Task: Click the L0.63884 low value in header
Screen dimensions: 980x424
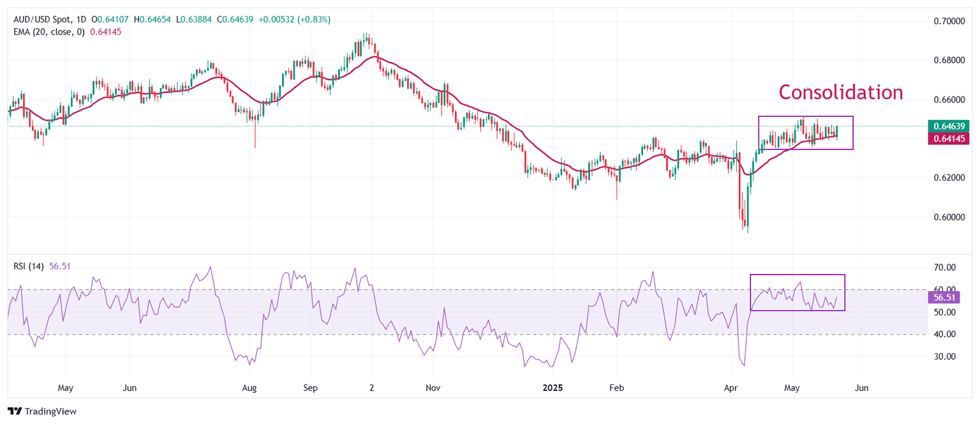Action: [x=195, y=20]
